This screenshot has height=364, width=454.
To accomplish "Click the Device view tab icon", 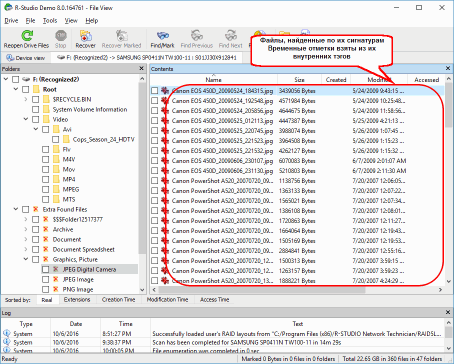I will coord(10,58).
